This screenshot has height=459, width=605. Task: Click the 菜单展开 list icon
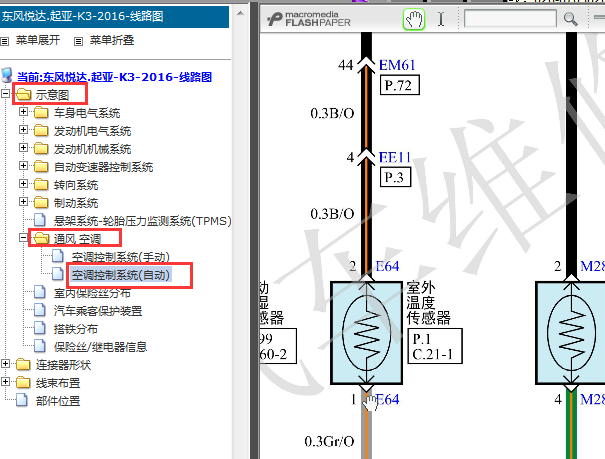tap(5, 41)
